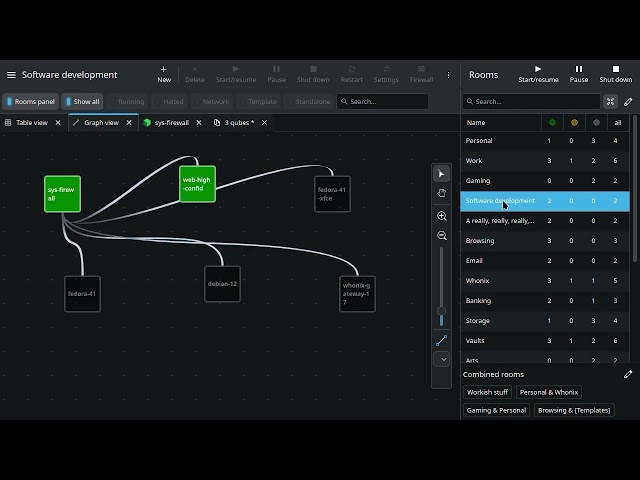Toggle the Halted filter

click(169, 102)
